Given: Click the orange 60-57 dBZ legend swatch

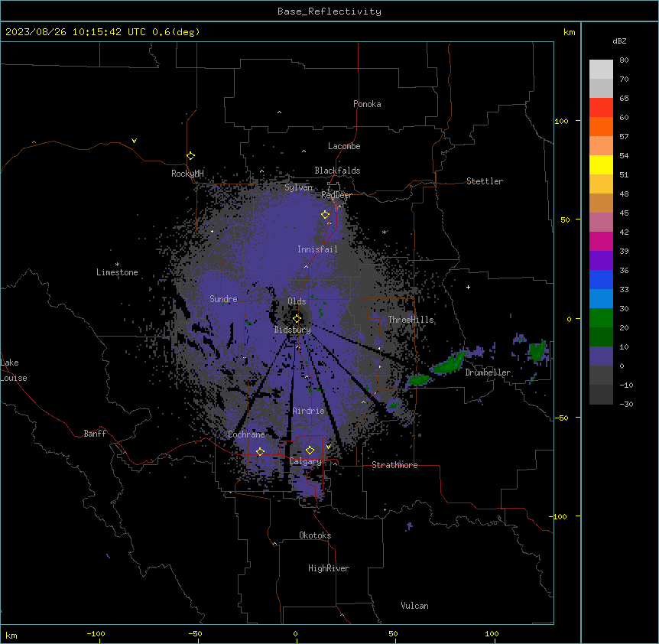Looking at the screenshot, I should pos(601,126).
